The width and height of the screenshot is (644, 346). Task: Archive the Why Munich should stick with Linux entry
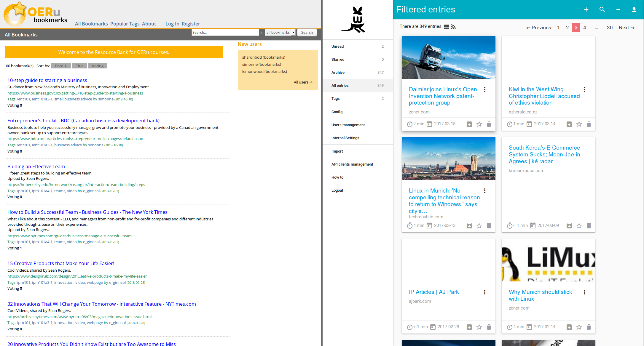569,327
